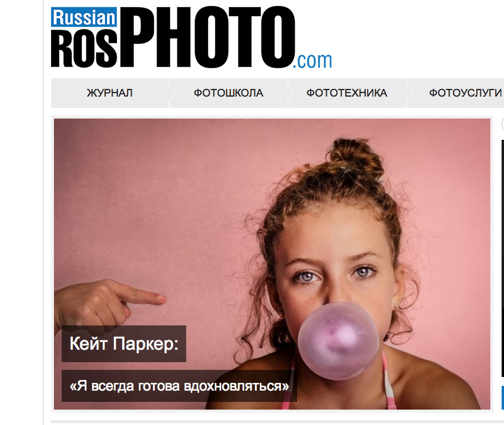Image resolution: width=504 pixels, height=425 pixels.
Task: Click the blue Russian badge in logo
Action: 84,17
